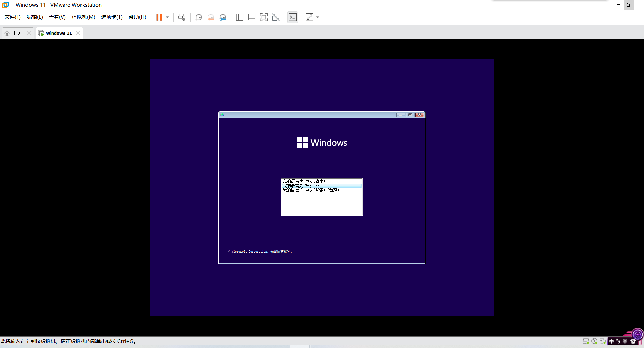Click the Microsoft Corporation copyright text
Image resolution: width=644 pixels, height=348 pixels.
[x=260, y=251]
